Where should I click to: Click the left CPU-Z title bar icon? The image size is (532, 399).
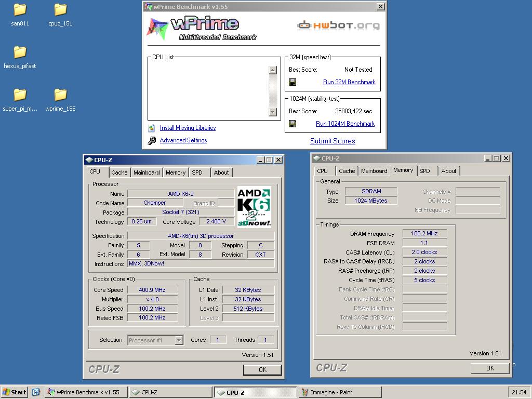click(89, 160)
